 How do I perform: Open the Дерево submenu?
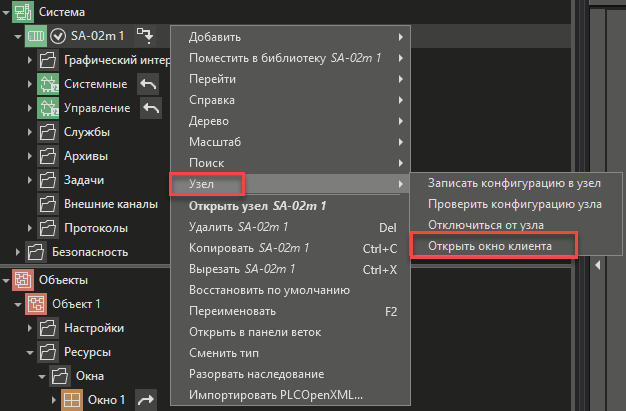pyautogui.click(x=290, y=121)
